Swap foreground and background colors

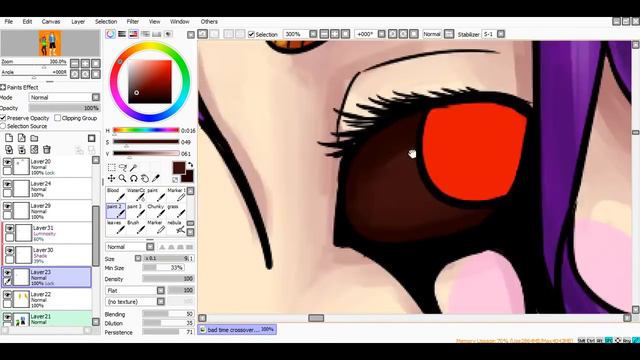(x=190, y=164)
